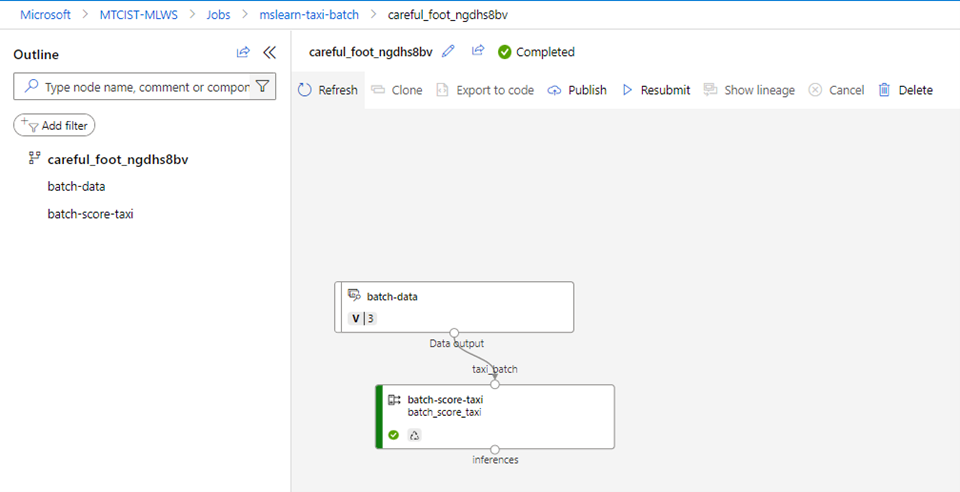Click the taxi_batch port label
960x492 pixels.
[495, 369]
